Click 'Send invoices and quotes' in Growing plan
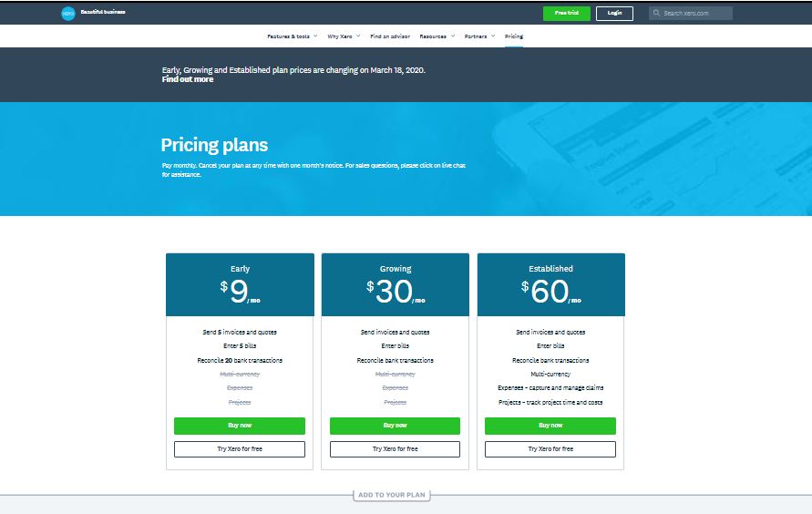812x514 pixels. 396,333
